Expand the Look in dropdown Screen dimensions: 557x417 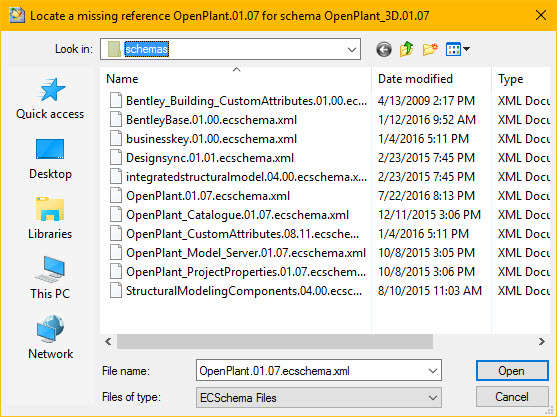tap(352, 49)
